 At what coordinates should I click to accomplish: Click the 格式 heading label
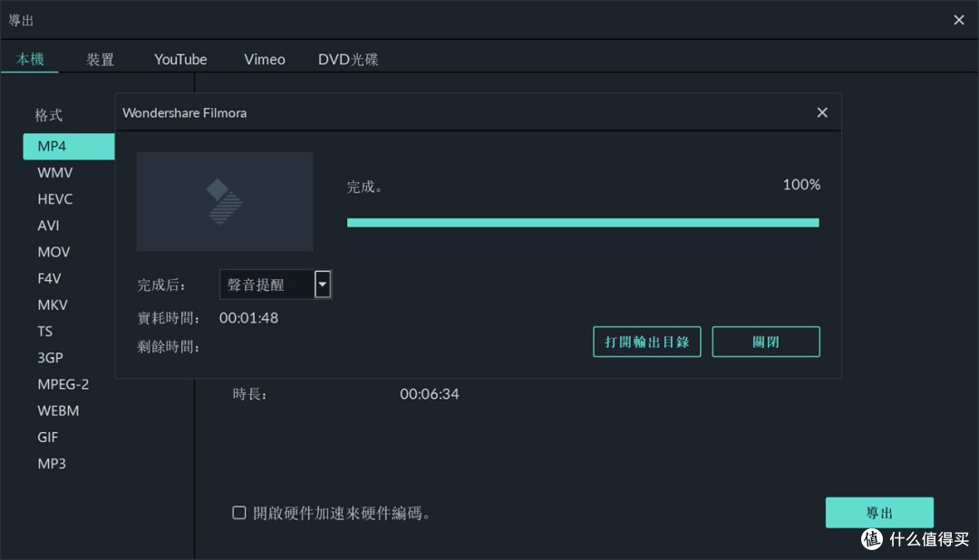pos(48,115)
